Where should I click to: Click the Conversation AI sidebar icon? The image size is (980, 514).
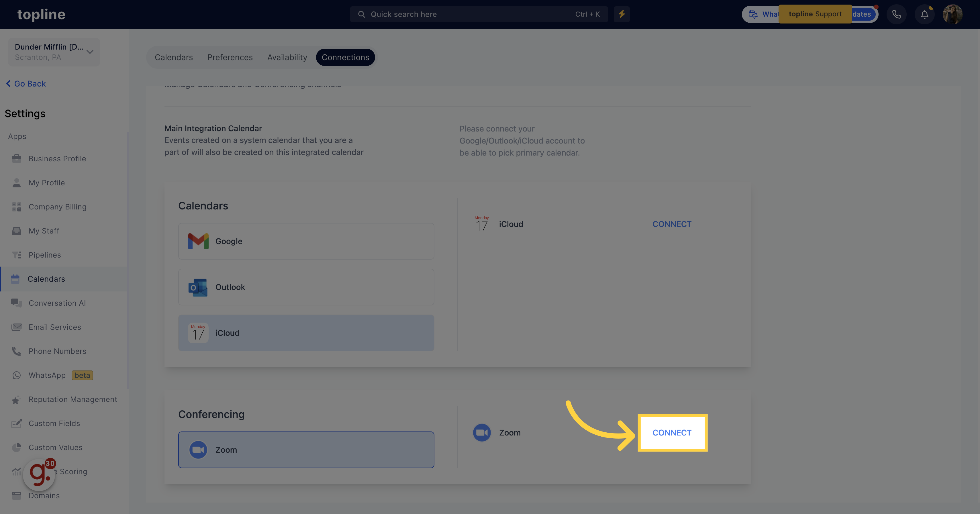pyautogui.click(x=16, y=303)
